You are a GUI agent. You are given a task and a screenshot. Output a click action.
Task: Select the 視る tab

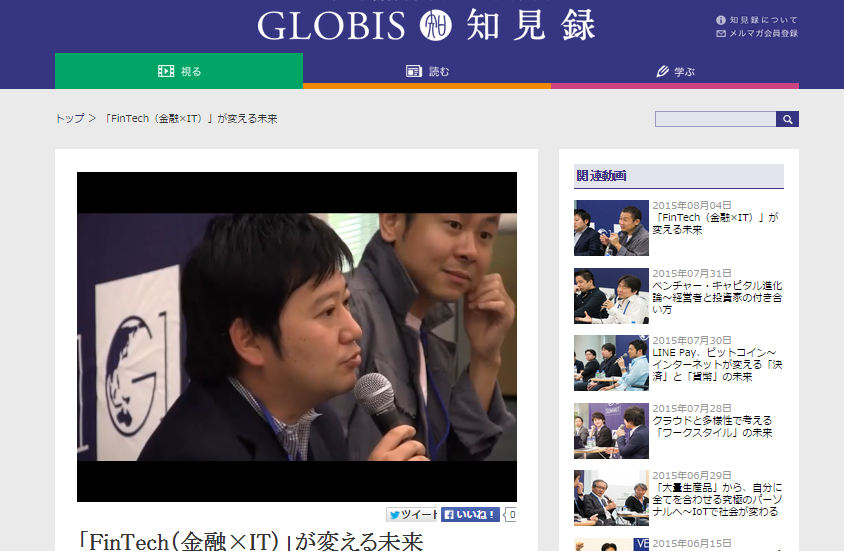pos(179,71)
